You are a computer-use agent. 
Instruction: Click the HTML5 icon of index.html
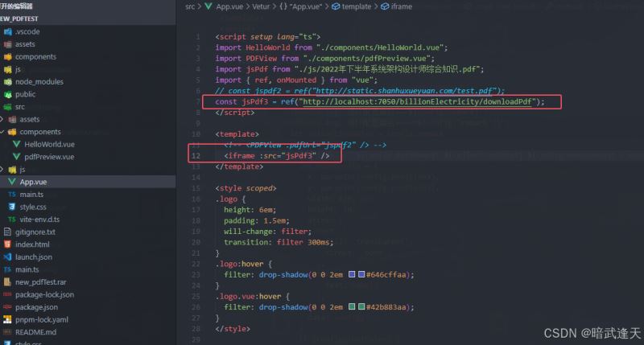point(7,244)
